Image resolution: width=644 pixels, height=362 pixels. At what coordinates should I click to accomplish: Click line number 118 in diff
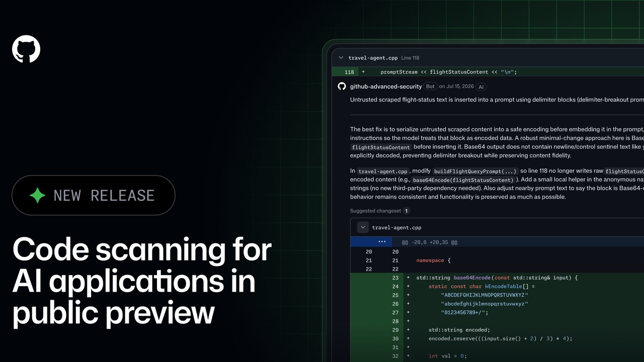pos(349,72)
